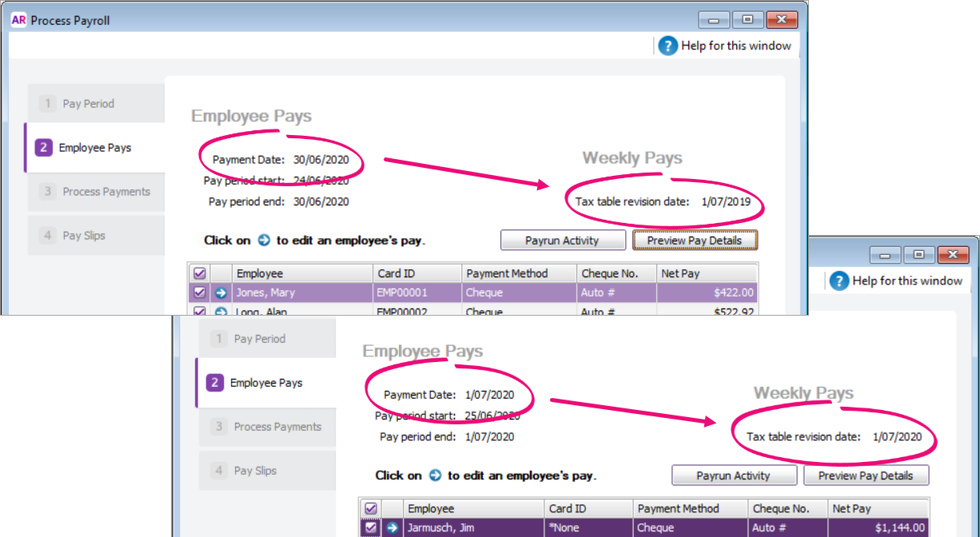Image resolution: width=980 pixels, height=537 pixels.
Task: Minimize the Process Payroll window
Action: [714, 20]
